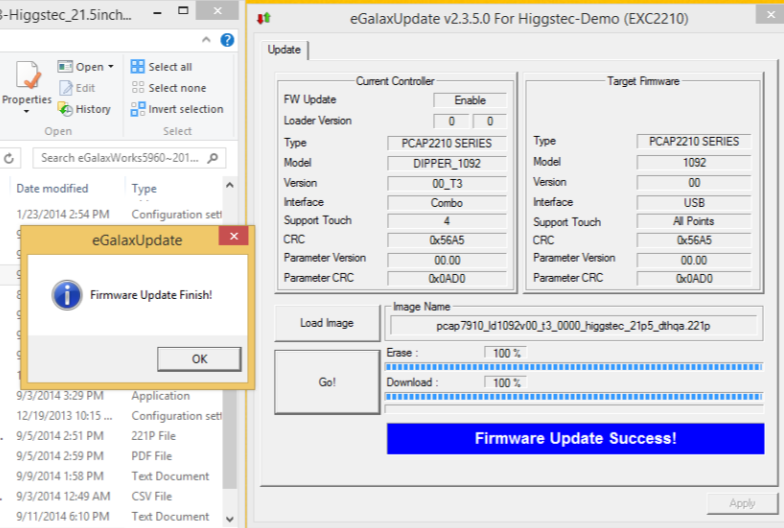Click the Select none icon
Viewport: 784px width, 528px height.
(140, 88)
